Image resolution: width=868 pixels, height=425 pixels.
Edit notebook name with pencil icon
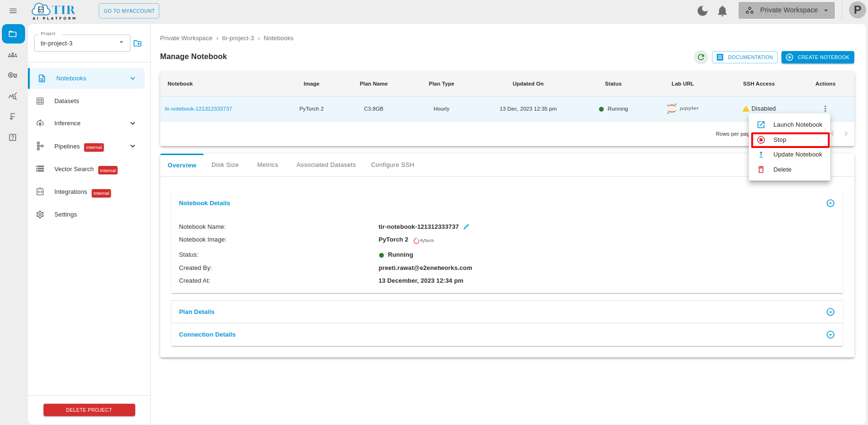466,227
